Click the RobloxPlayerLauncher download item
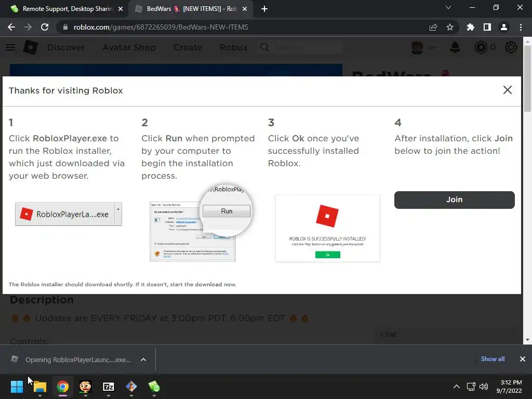Viewport: 532px width, 399px height. (x=71, y=360)
